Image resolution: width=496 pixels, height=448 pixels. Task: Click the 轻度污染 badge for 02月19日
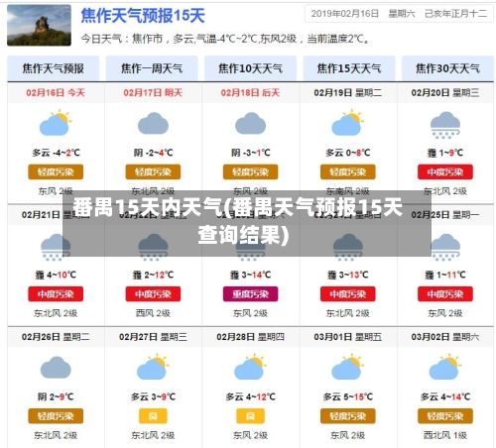[348, 171]
